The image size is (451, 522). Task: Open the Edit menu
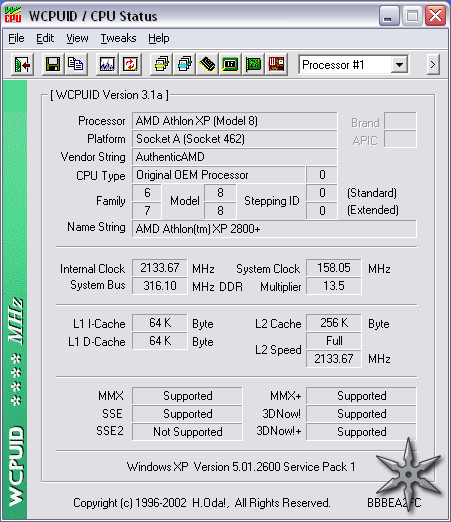click(45, 38)
